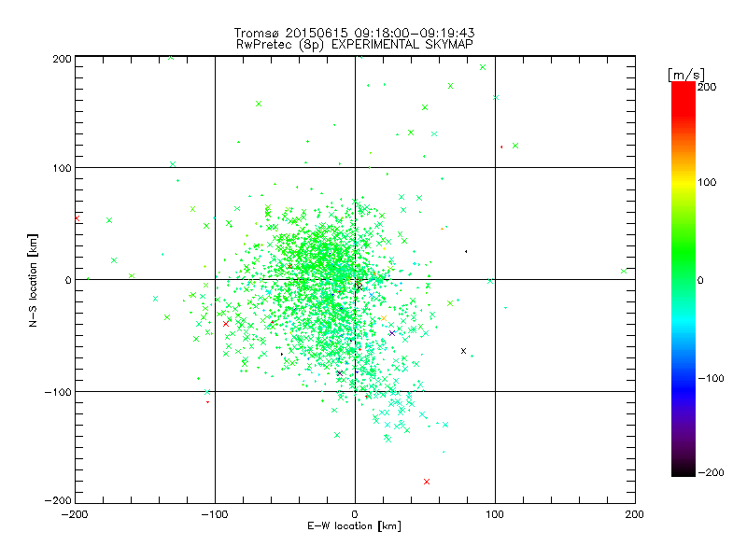Click the y-axis '-100' tick label
747x560 pixels.
pyautogui.click(x=58, y=392)
